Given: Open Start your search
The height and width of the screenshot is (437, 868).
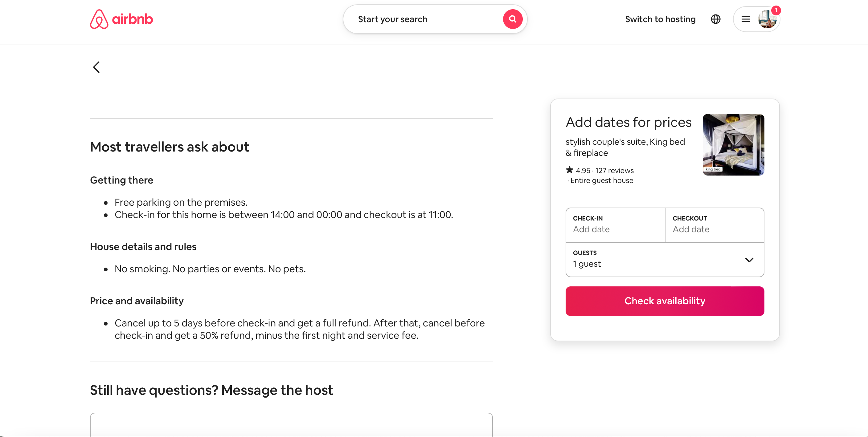Looking at the screenshot, I should click(x=393, y=19).
